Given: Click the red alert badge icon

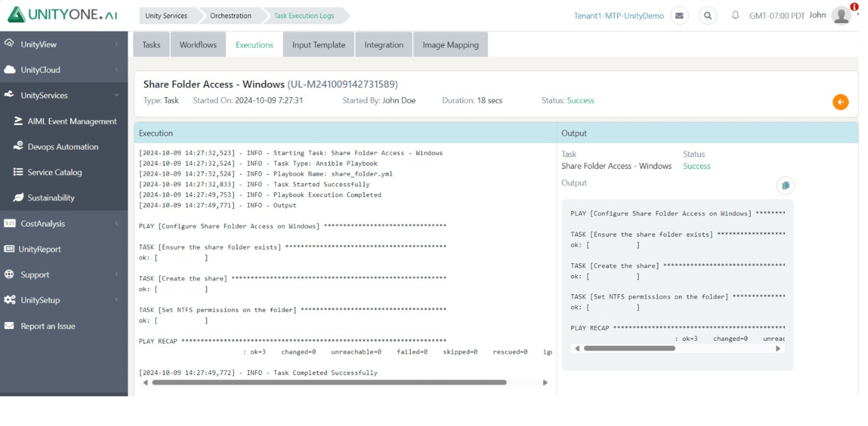Looking at the screenshot, I should pyautogui.click(x=854, y=7).
